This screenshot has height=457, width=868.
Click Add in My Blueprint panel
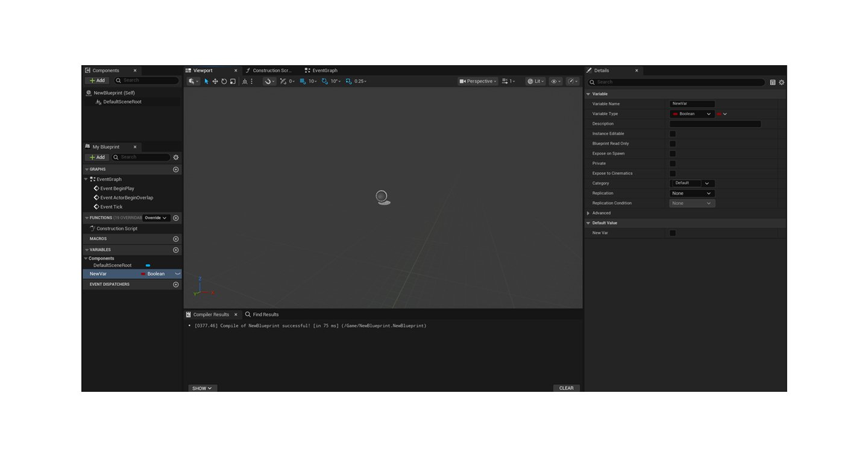pyautogui.click(x=97, y=157)
